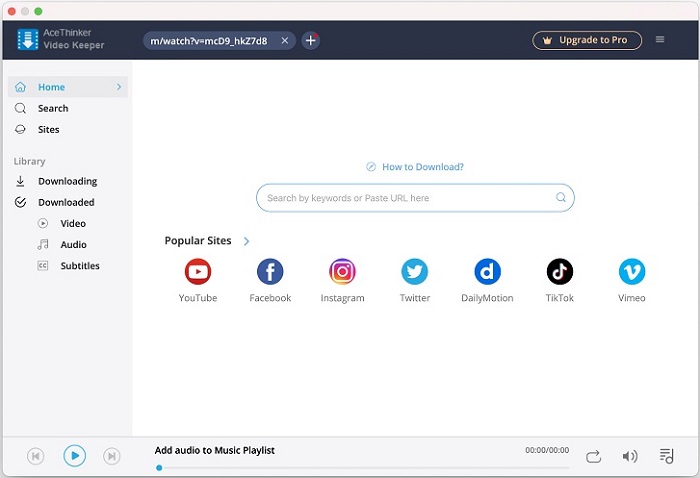Open the Instagram site icon
The height and width of the screenshot is (478, 700).
point(342,272)
